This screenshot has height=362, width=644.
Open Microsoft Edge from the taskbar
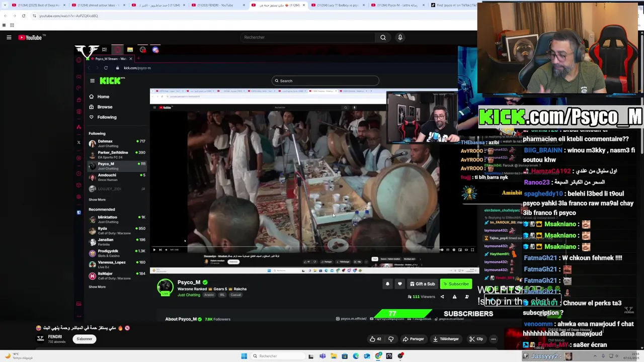pyautogui.click(x=356, y=356)
